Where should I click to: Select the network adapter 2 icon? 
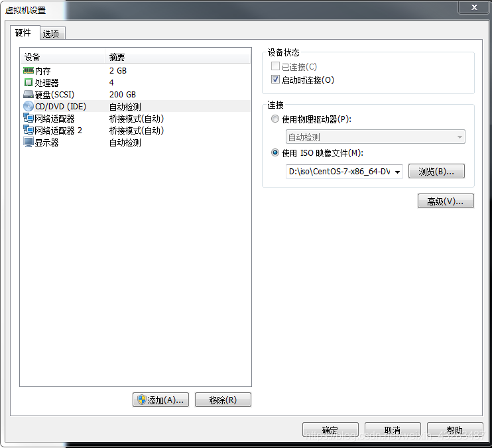tap(29, 130)
